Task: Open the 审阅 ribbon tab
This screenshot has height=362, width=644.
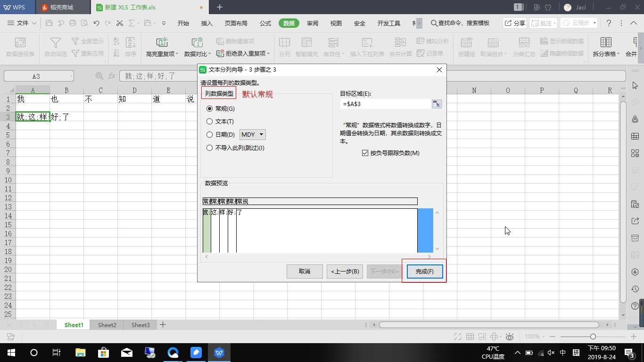Action: tap(313, 23)
